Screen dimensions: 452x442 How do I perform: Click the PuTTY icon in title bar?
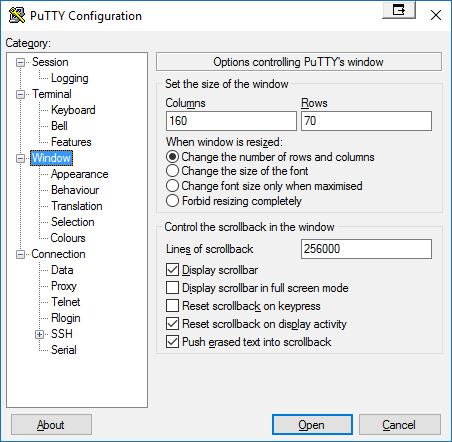(x=17, y=16)
